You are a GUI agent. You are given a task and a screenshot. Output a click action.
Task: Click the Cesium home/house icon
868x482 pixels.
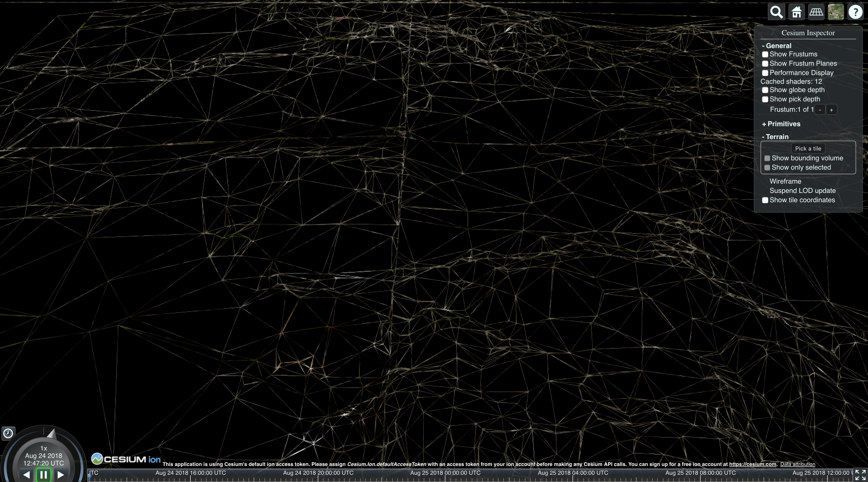click(796, 12)
